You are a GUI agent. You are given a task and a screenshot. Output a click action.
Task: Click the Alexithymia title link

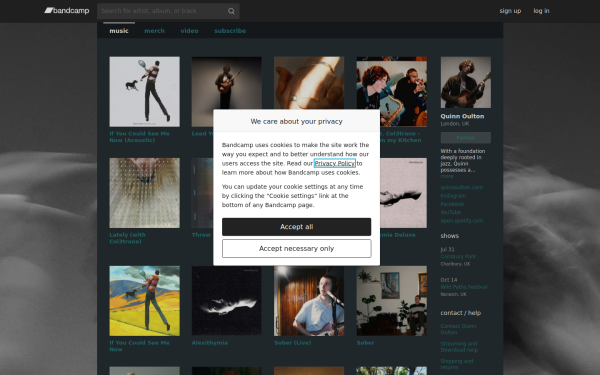(x=210, y=343)
